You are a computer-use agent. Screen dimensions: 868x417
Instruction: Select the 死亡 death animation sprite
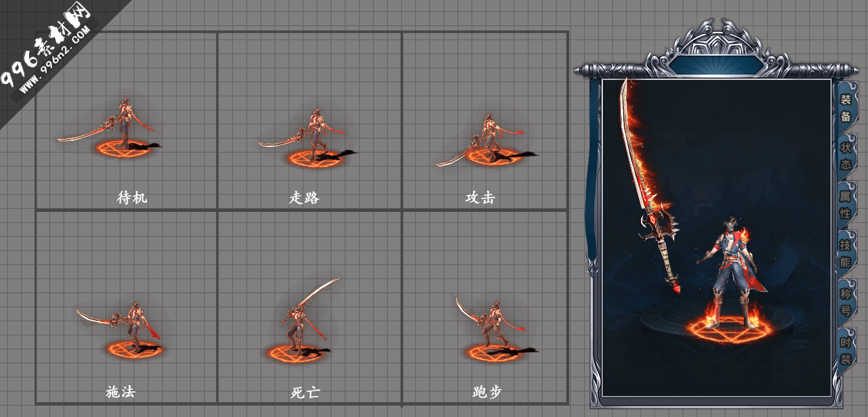tap(302, 320)
